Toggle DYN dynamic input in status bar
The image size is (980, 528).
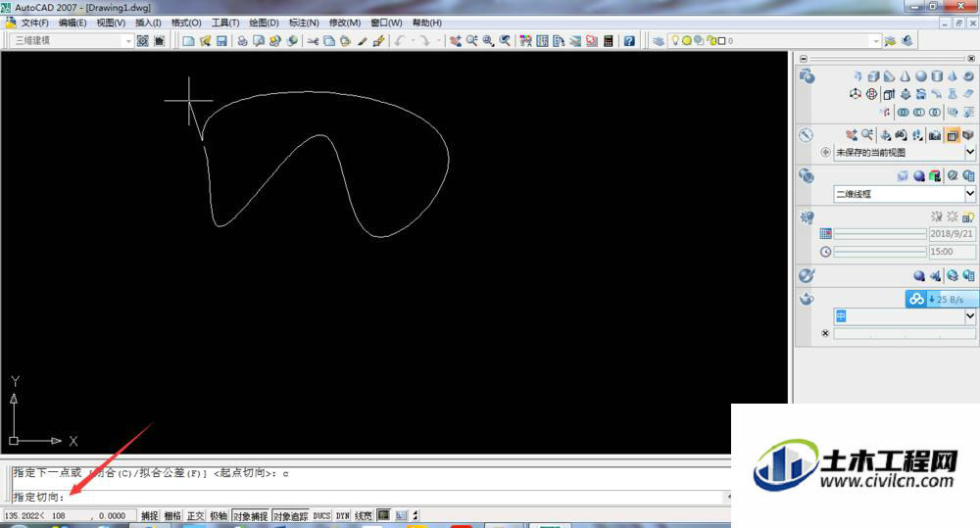(x=342, y=515)
